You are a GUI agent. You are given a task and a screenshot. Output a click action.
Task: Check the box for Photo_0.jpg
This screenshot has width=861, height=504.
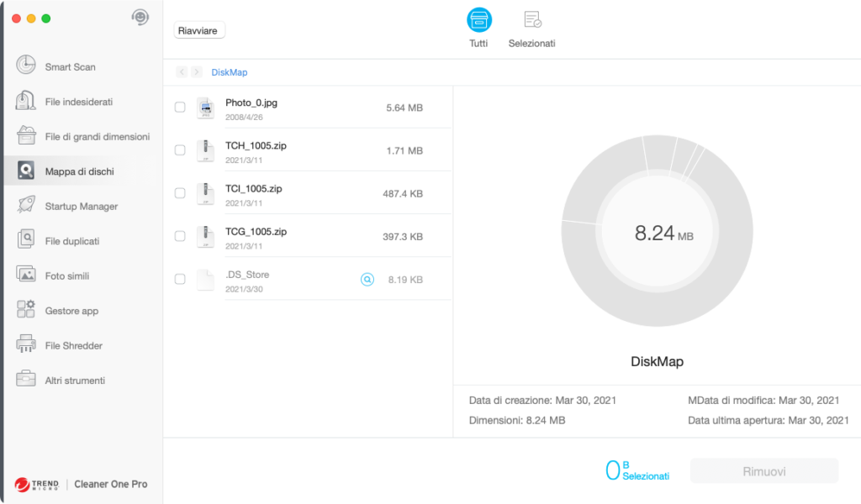tap(180, 108)
